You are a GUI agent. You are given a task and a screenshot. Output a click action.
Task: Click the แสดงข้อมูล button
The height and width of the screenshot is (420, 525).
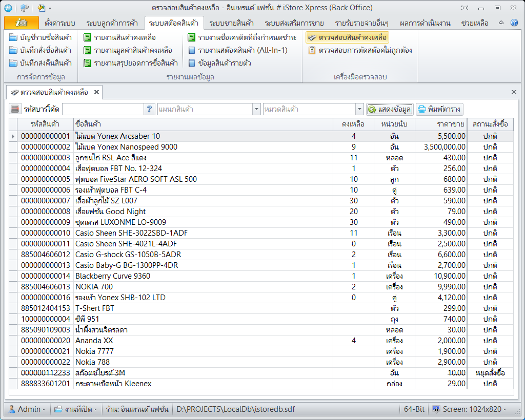pyautogui.click(x=390, y=109)
